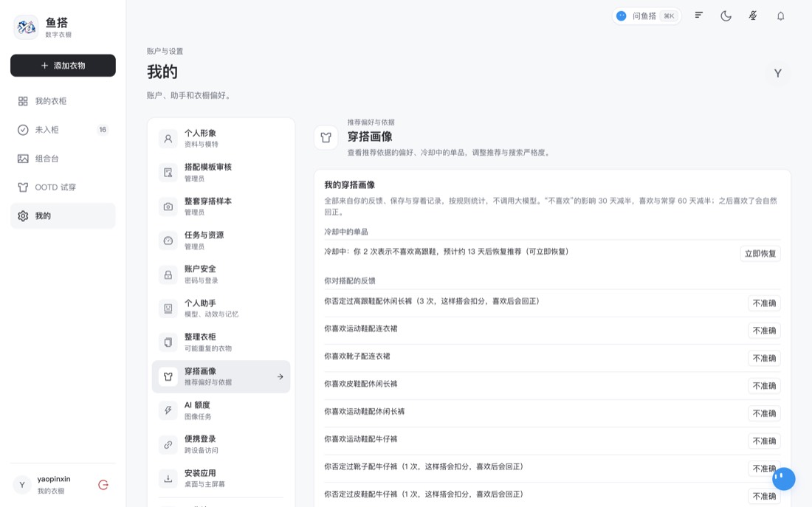Toggle the muted microphone icon
This screenshot has width=812, height=507.
tap(753, 16)
